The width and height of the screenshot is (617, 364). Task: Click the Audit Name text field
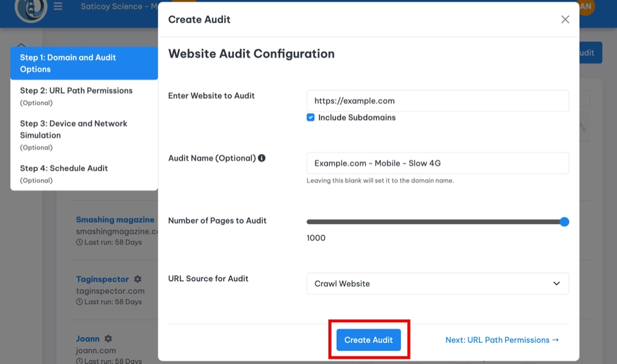[x=437, y=163]
